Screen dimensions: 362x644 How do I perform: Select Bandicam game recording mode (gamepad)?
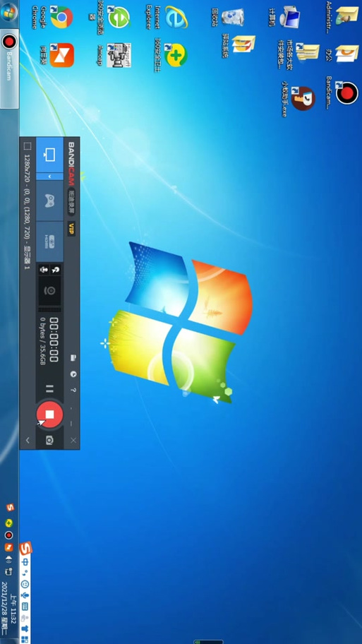[49, 201]
